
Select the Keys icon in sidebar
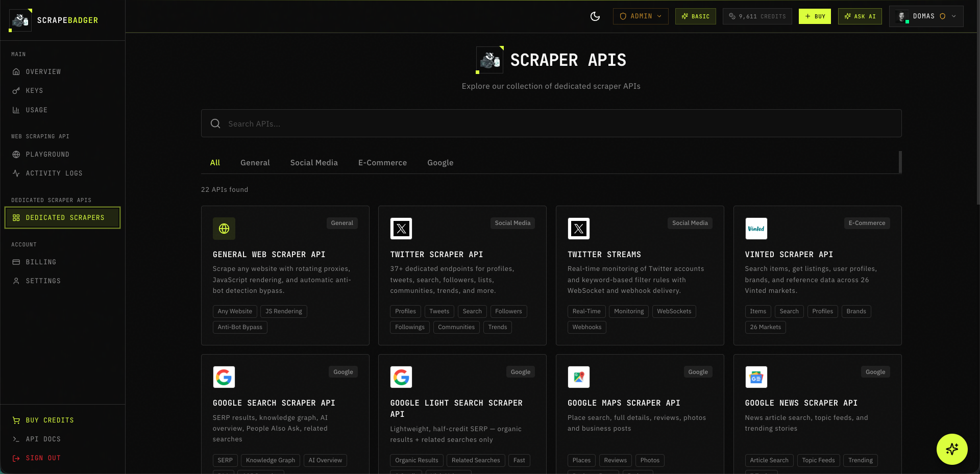(16, 90)
